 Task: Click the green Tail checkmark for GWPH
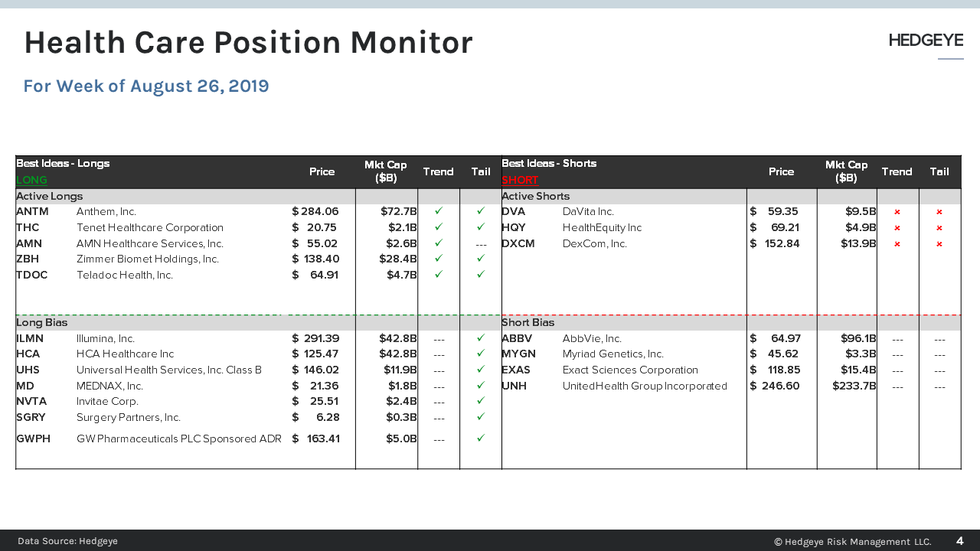481,439
